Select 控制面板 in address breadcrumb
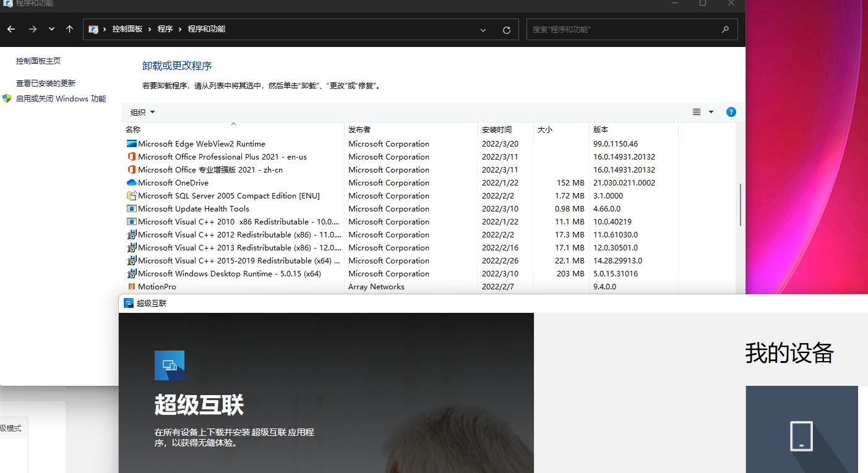This screenshot has height=473, width=868. click(x=127, y=29)
